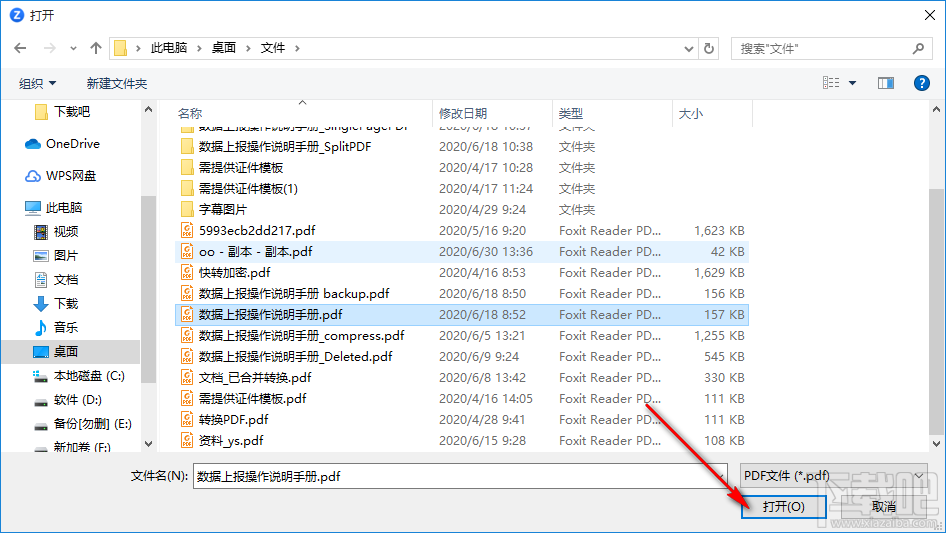
Task: Refresh the current folder view
Action: [x=709, y=48]
